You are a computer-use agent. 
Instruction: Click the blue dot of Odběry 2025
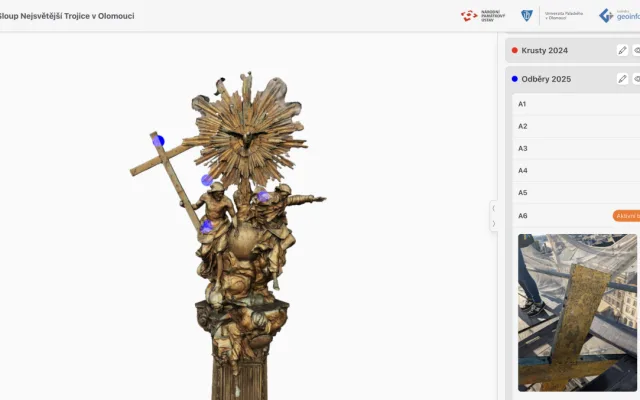[x=515, y=79]
